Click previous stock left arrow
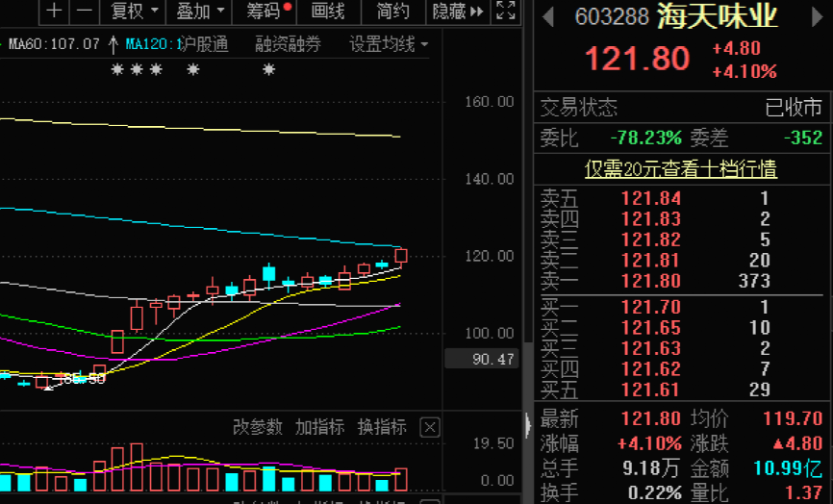This screenshot has height=504, width=833. click(548, 16)
